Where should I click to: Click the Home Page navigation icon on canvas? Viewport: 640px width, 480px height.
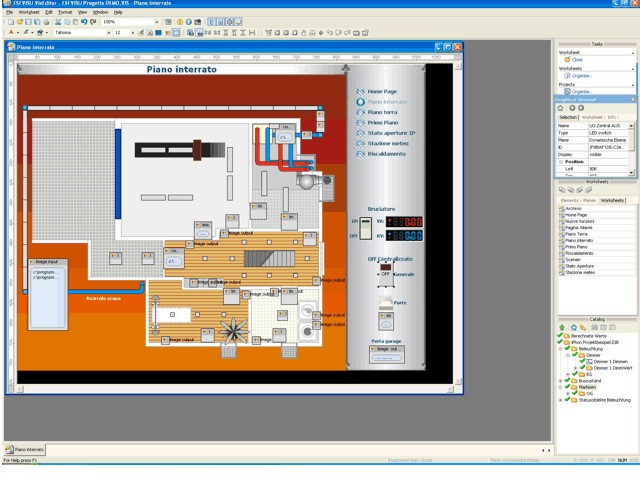(360, 91)
